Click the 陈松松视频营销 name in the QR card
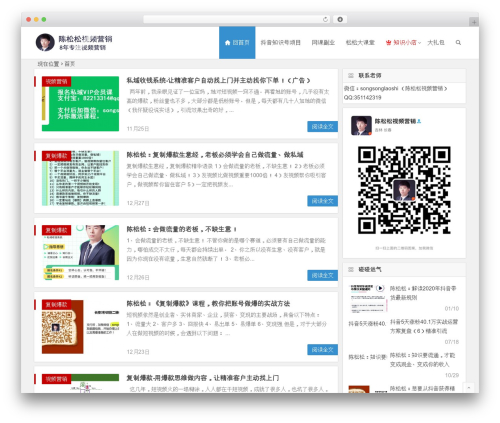This screenshot has height=423, width=500. pos(395,121)
